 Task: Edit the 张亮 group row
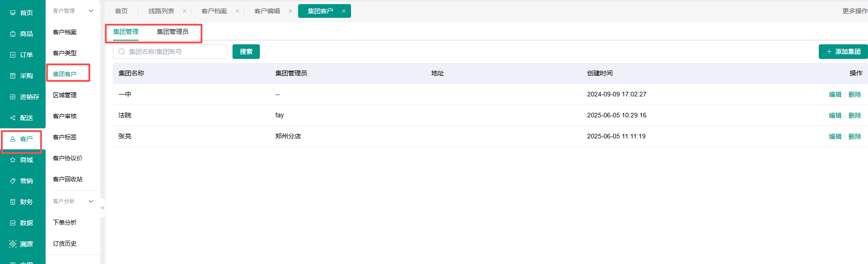tap(835, 137)
